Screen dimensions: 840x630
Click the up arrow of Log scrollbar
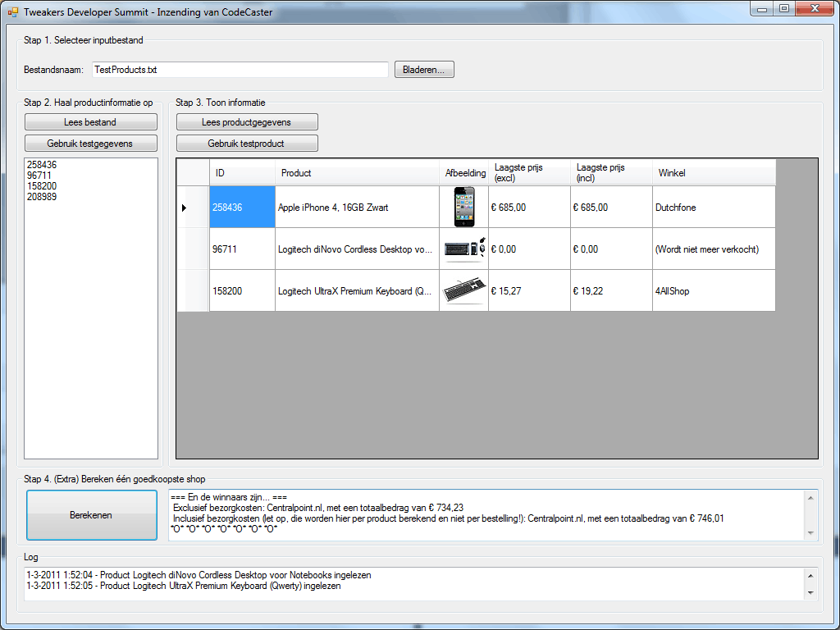coord(810,575)
